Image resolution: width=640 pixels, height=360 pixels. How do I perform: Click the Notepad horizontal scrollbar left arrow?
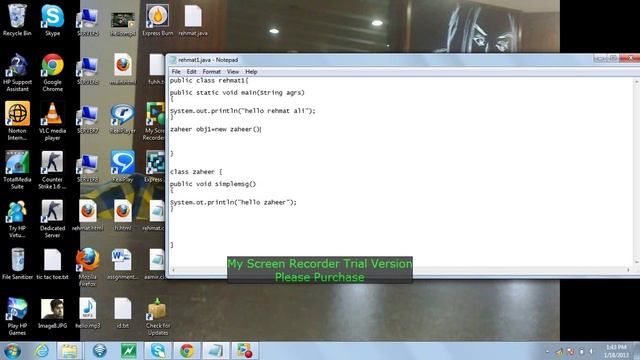(173, 270)
